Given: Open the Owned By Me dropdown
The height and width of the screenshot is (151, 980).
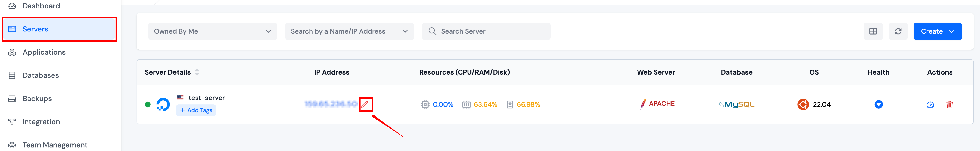Looking at the screenshot, I should (x=212, y=31).
